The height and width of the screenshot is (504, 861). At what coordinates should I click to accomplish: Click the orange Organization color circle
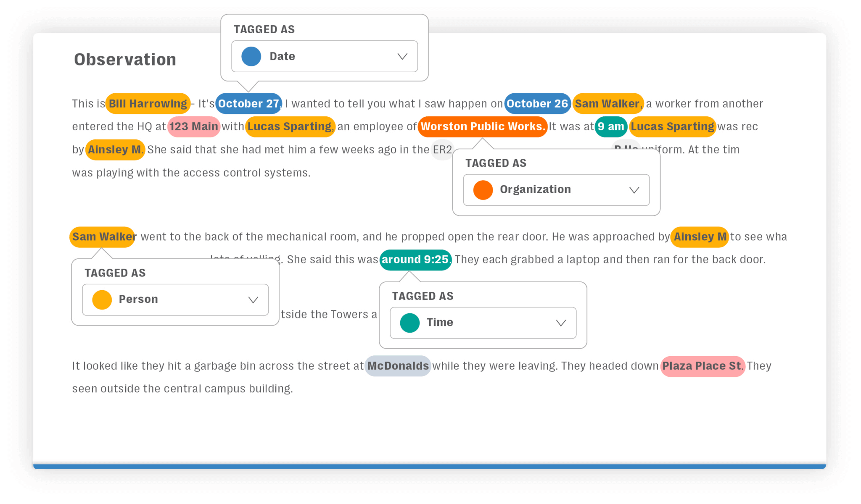click(x=482, y=189)
